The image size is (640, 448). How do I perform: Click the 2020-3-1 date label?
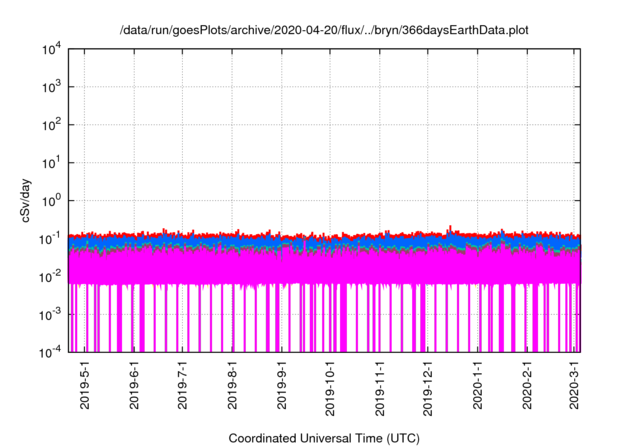575,385
